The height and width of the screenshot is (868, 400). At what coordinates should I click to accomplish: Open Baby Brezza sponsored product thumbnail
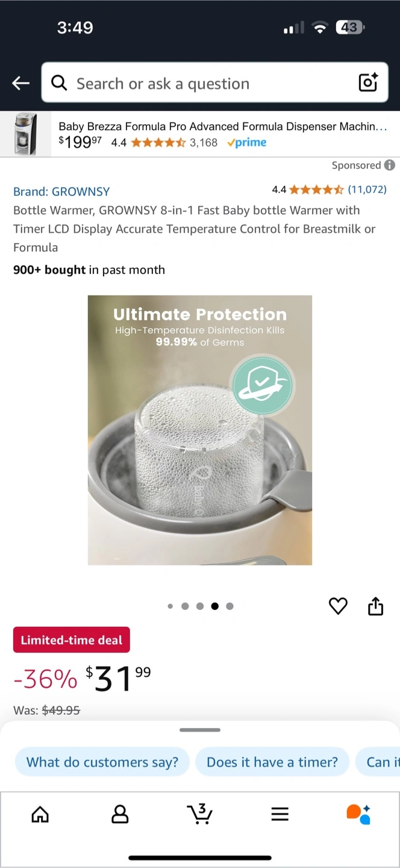26,134
